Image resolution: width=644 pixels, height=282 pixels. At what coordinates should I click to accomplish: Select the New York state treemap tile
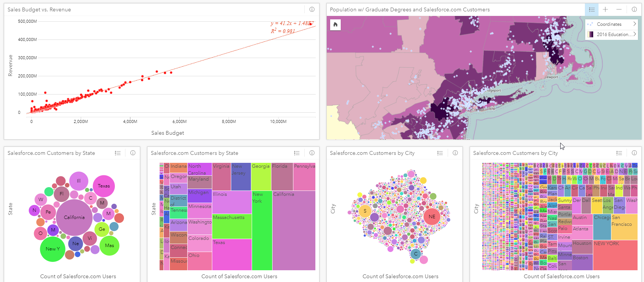click(262, 230)
